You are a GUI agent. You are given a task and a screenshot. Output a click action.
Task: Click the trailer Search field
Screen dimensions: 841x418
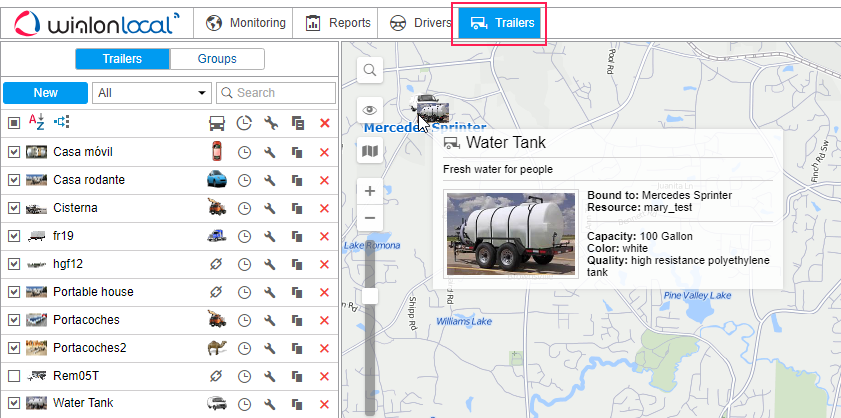click(x=276, y=93)
